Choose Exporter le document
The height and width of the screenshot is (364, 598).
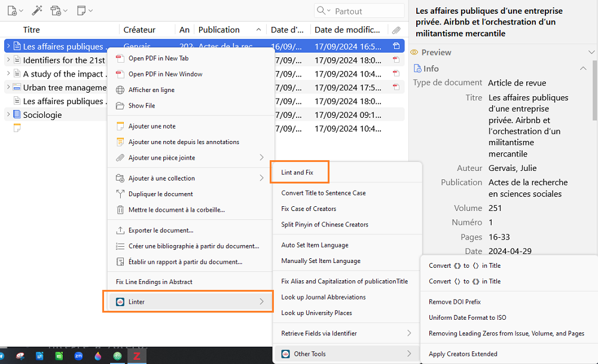click(x=160, y=230)
